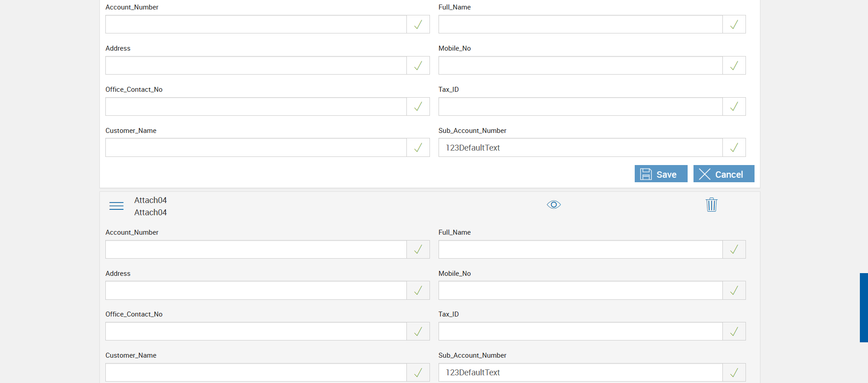Toggle the eye visibility icon for Attach04
Image resolution: width=868 pixels, height=383 pixels.
click(x=553, y=205)
